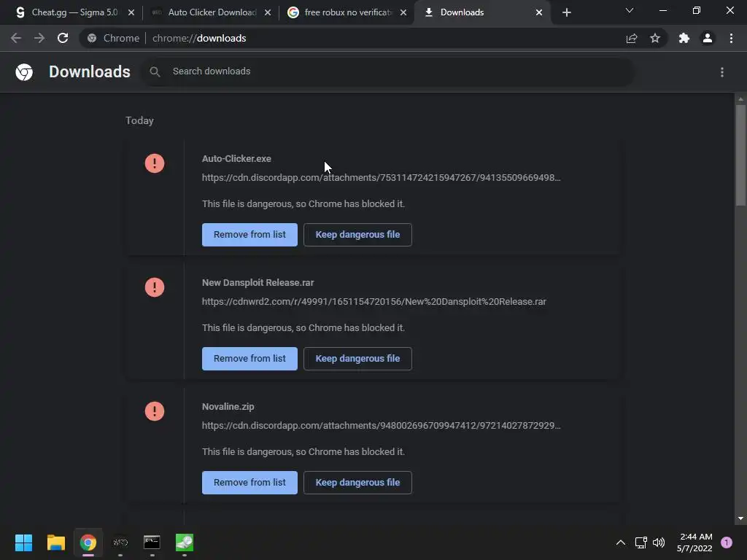The width and height of the screenshot is (747, 560).
Task: Open Chrome's three-dot main menu
Action: 731,38
